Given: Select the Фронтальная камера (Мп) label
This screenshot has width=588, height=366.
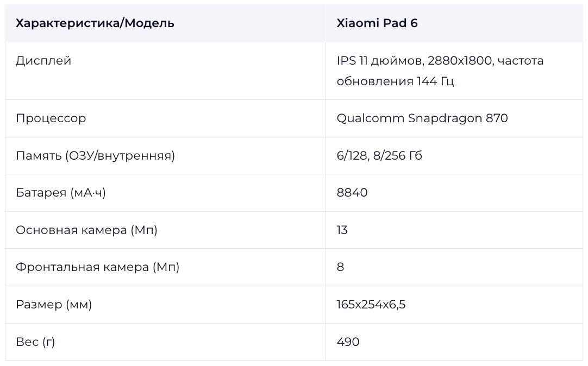Looking at the screenshot, I should 97,267.
